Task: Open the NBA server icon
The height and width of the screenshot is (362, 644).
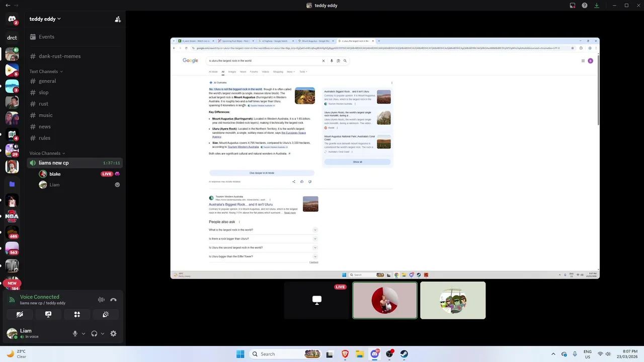Action: [x=12, y=216]
